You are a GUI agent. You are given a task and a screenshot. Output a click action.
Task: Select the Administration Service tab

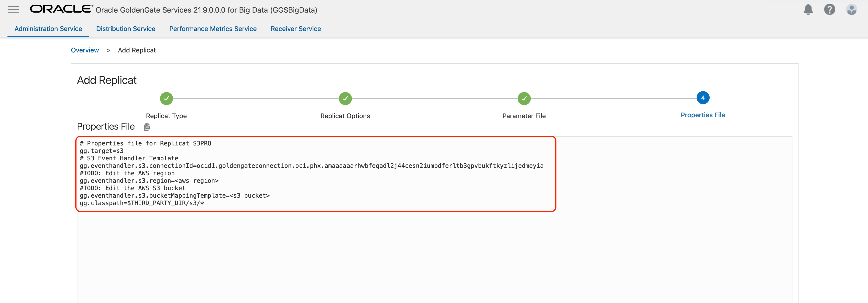click(48, 29)
